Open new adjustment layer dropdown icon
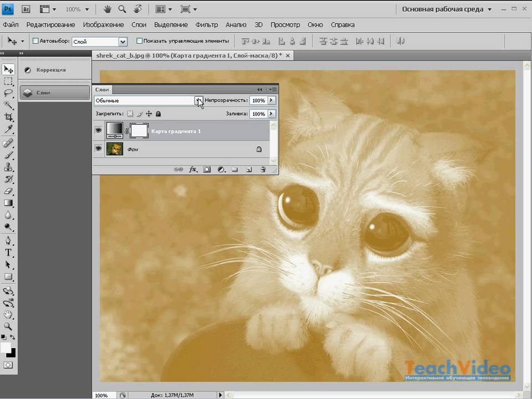This screenshot has height=399, width=532. (x=221, y=170)
